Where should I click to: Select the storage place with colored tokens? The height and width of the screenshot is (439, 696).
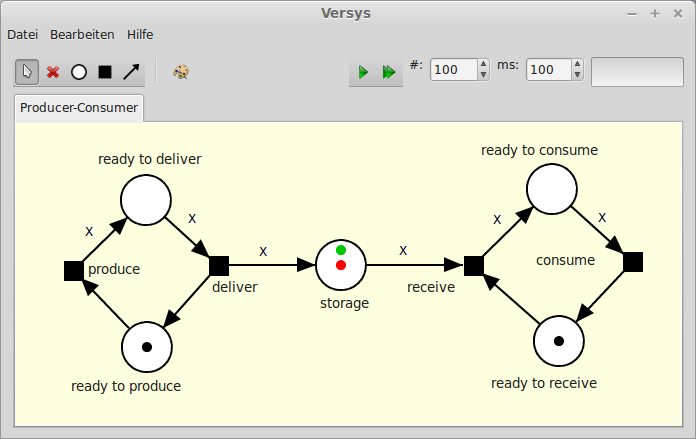click(341, 265)
